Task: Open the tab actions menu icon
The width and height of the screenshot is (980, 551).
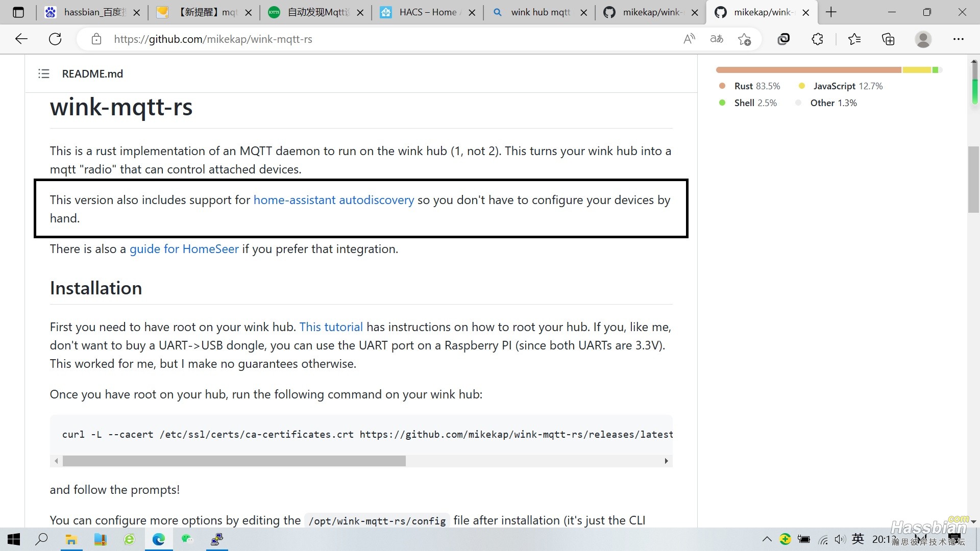Action: (18, 12)
